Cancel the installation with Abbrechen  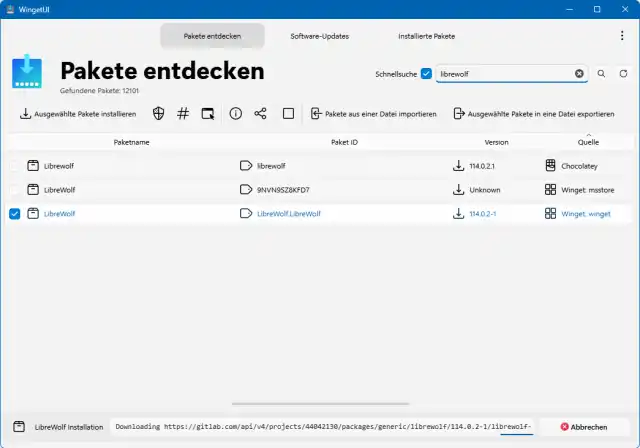[584, 427]
